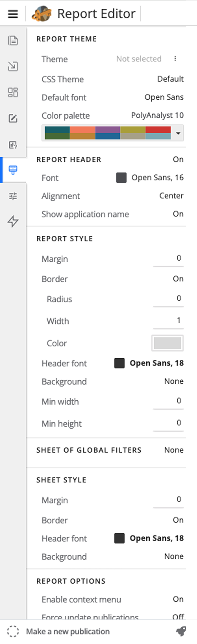Toggle Enable context menu option
197x644 pixels.
tap(178, 599)
